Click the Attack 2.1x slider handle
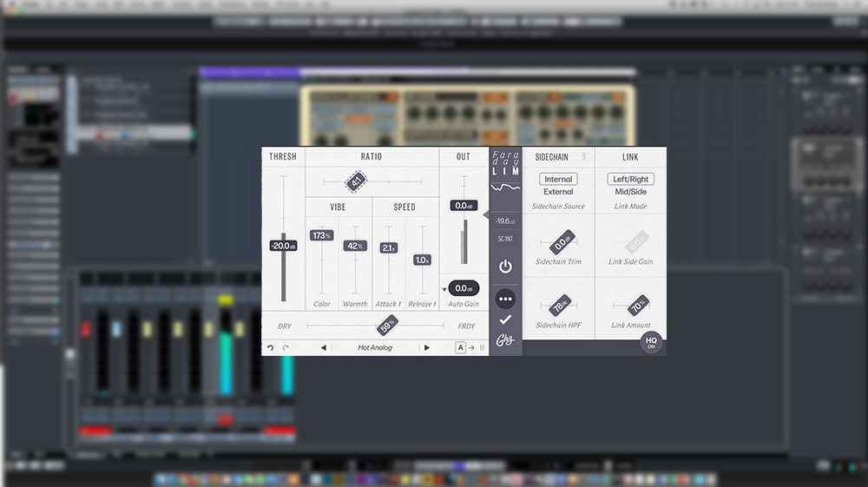The image size is (868, 487). click(x=389, y=248)
